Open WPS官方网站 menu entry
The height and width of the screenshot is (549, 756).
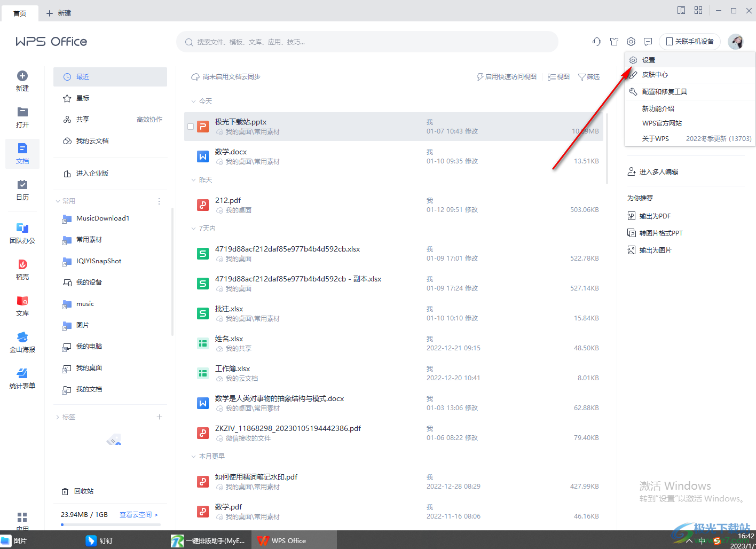coord(690,123)
